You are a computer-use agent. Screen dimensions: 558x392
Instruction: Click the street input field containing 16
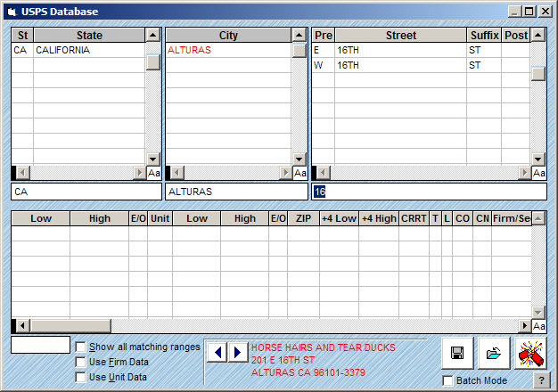(429, 192)
